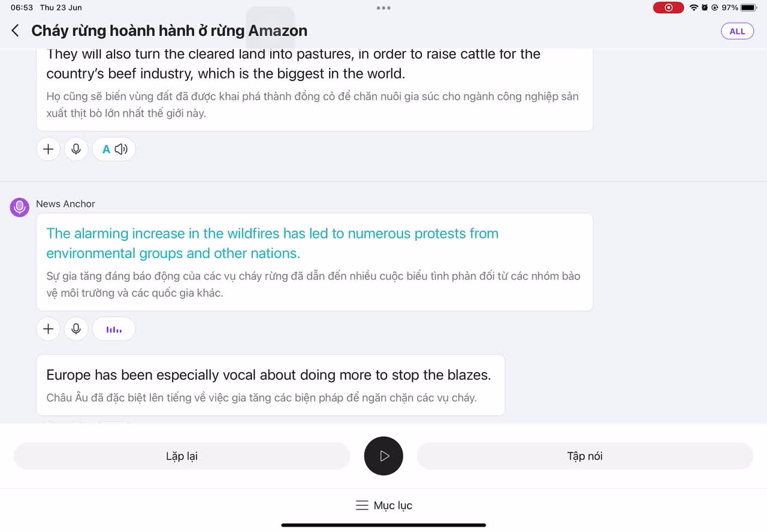Tap the purple News Anchor microphone avatar
This screenshot has width=767, height=532.
pyautogui.click(x=20, y=207)
